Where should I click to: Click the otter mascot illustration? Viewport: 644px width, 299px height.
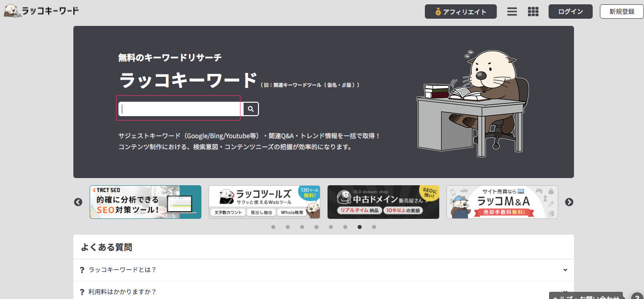pos(473,103)
